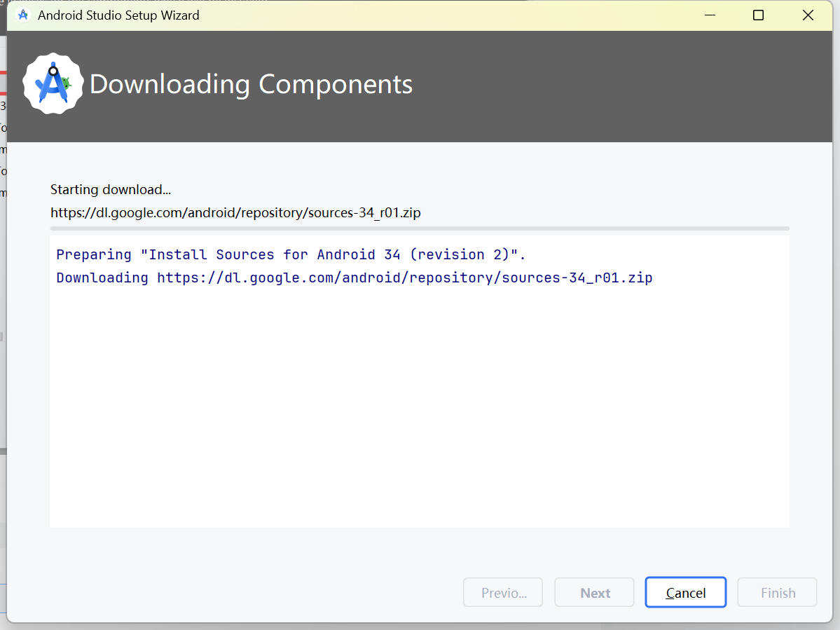The width and height of the screenshot is (840, 630).
Task: Click the "Downloading Components" heading
Action: click(251, 84)
